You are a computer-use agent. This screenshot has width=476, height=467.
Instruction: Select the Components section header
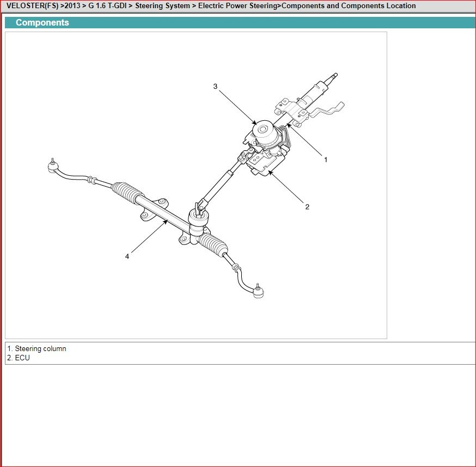tap(240, 22)
